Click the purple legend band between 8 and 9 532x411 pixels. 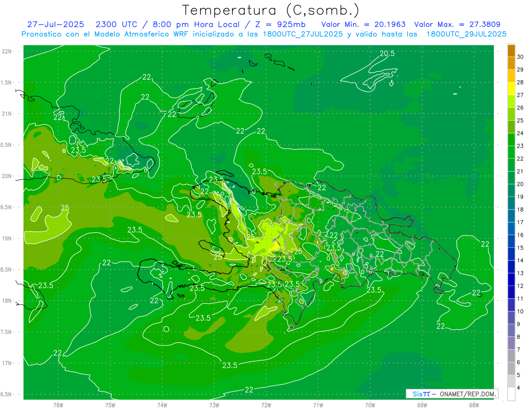point(511,330)
